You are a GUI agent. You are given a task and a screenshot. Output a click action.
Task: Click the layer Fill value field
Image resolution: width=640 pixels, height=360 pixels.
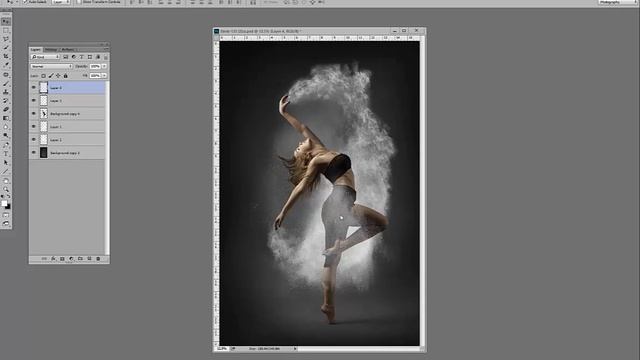[x=95, y=76]
